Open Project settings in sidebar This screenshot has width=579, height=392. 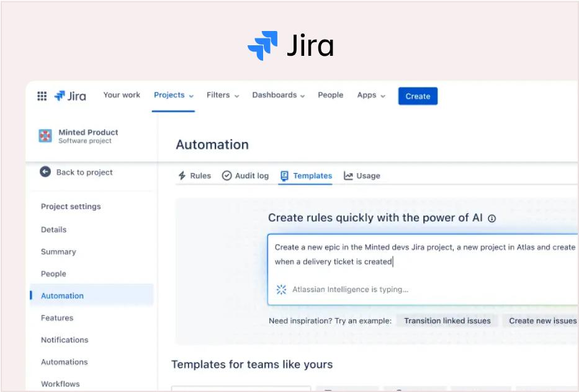point(71,207)
